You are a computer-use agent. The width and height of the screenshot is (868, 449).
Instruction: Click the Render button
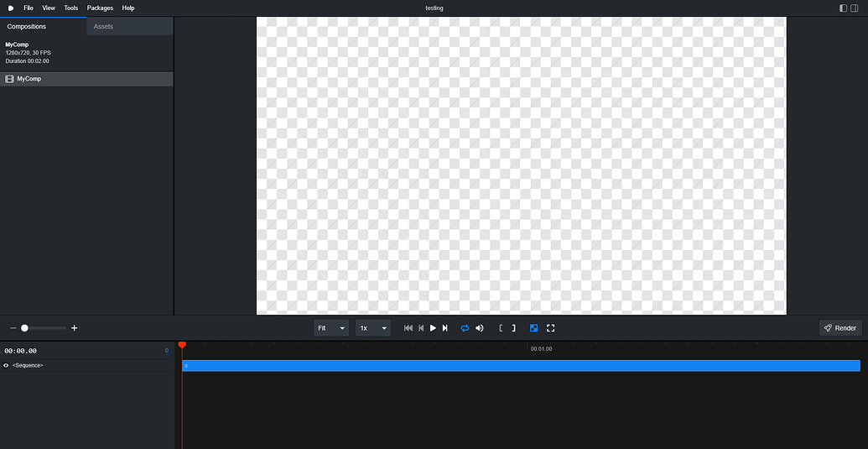(x=840, y=328)
